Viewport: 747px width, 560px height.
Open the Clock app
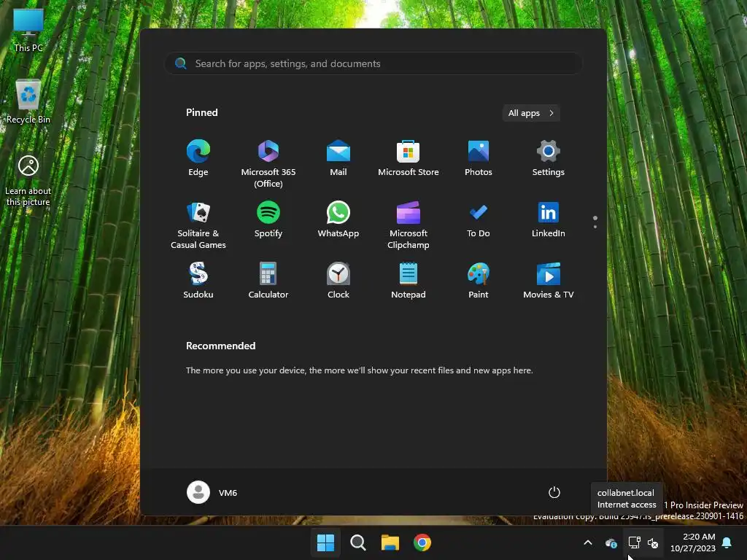(x=338, y=281)
